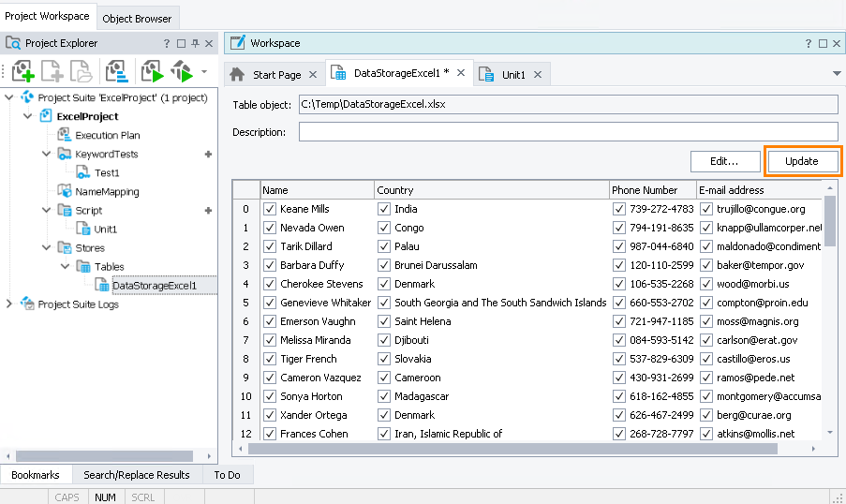Click the Add new project icon in toolbar
Image resolution: width=846 pixels, height=504 pixels.
(x=22, y=71)
